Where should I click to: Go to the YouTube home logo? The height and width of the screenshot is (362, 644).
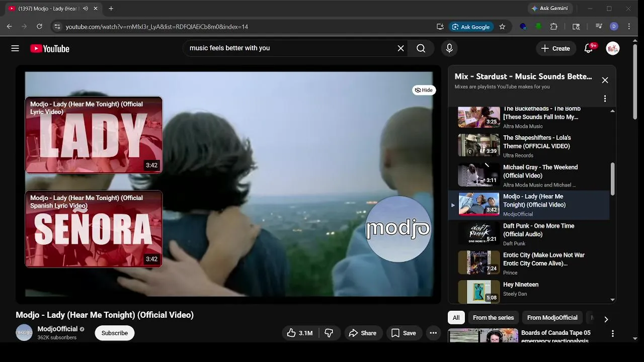(49, 48)
